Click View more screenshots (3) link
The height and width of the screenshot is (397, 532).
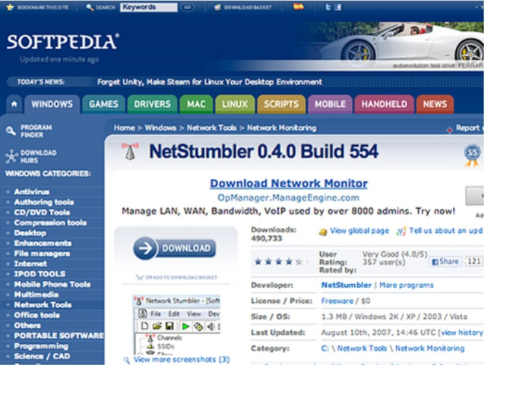click(182, 359)
